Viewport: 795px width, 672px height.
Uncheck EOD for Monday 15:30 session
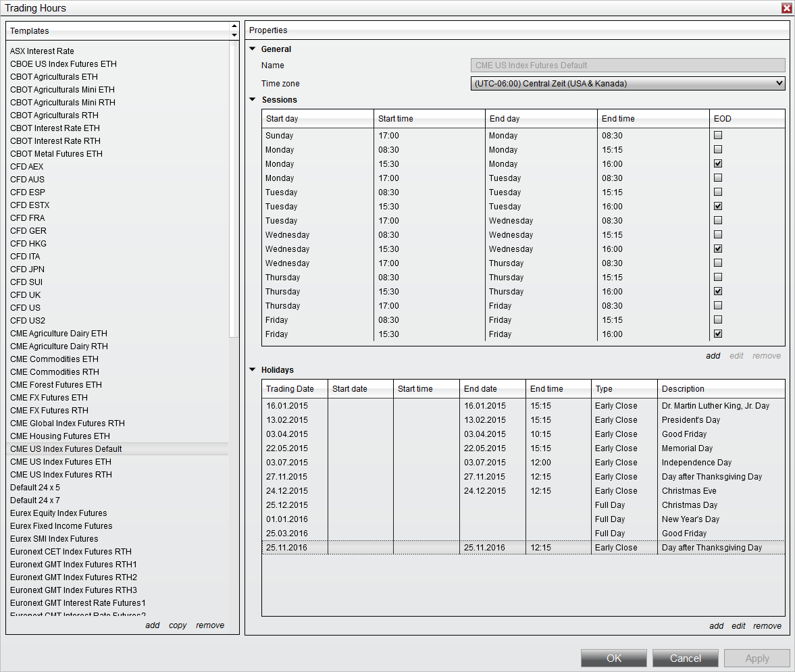pos(718,163)
